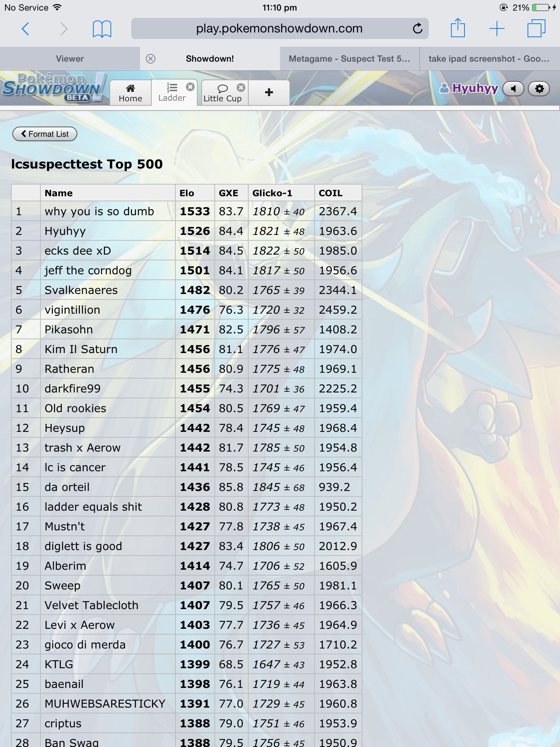Viewport: 560px width, 747px height.
Task: Select player criptus
Action: 63,723
